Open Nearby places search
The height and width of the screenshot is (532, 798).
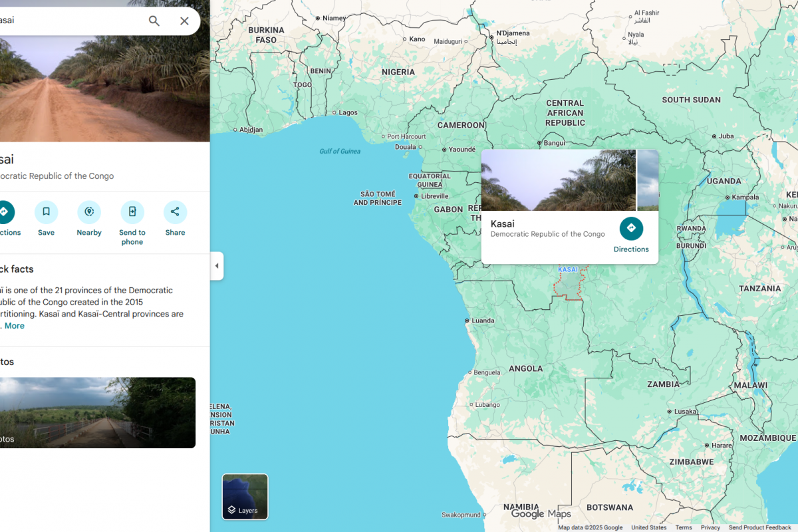click(89, 212)
